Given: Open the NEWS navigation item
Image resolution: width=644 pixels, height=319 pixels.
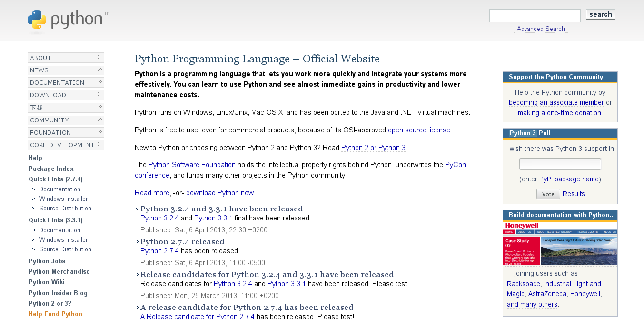Looking at the screenshot, I should (x=66, y=70).
